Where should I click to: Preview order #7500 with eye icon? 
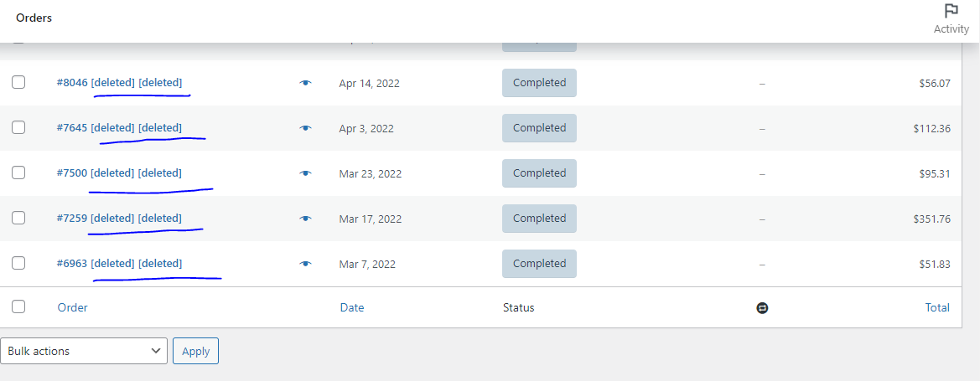305,173
